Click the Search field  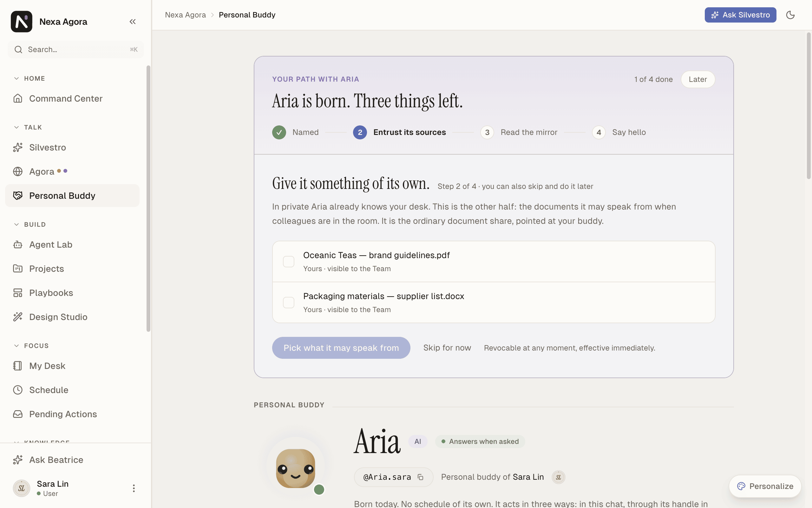tap(75, 50)
